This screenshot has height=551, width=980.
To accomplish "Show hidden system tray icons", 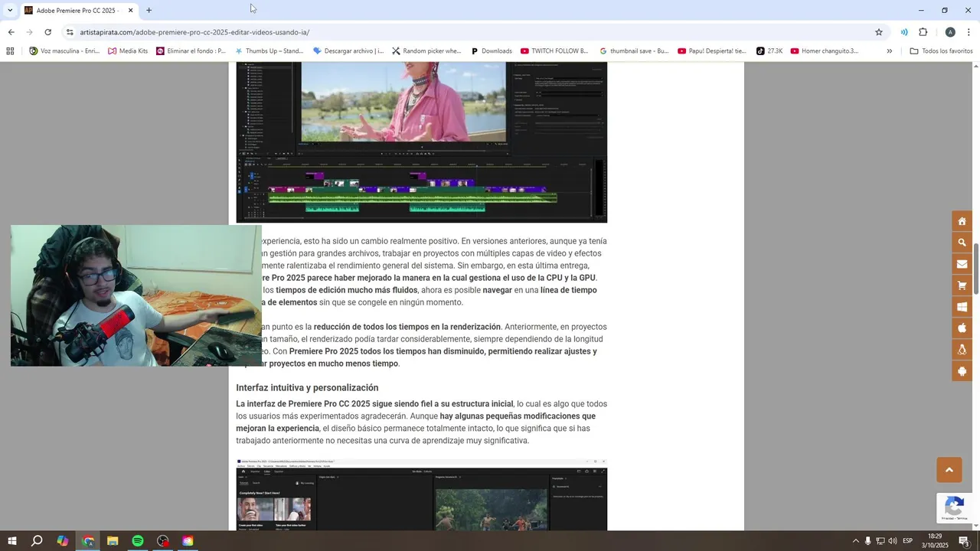I will 855,541.
